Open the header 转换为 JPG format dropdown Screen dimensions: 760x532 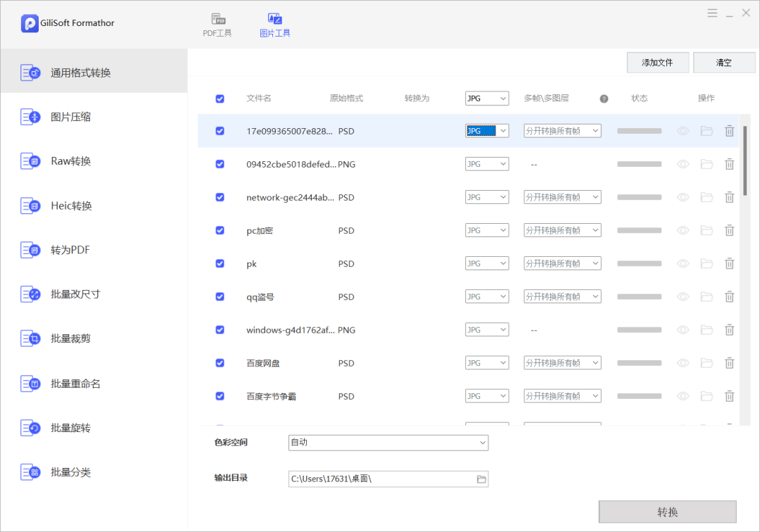tap(486, 99)
